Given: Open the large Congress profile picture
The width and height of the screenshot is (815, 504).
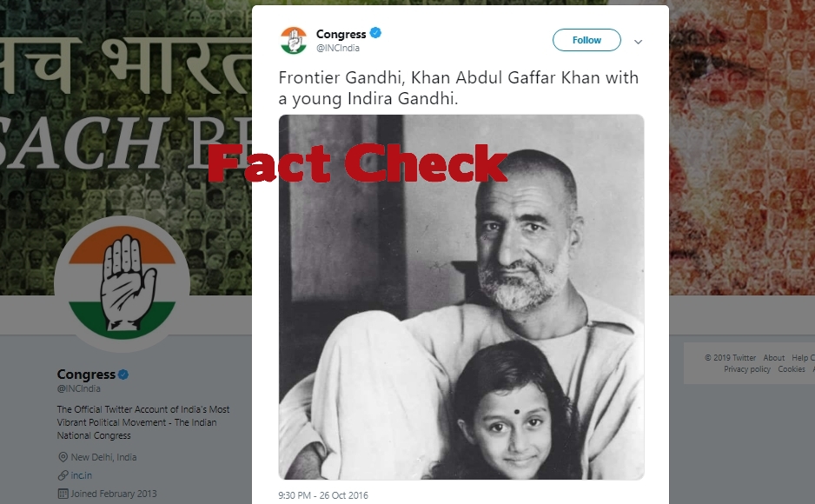Looking at the screenshot, I should pyautogui.click(x=123, y=283).
